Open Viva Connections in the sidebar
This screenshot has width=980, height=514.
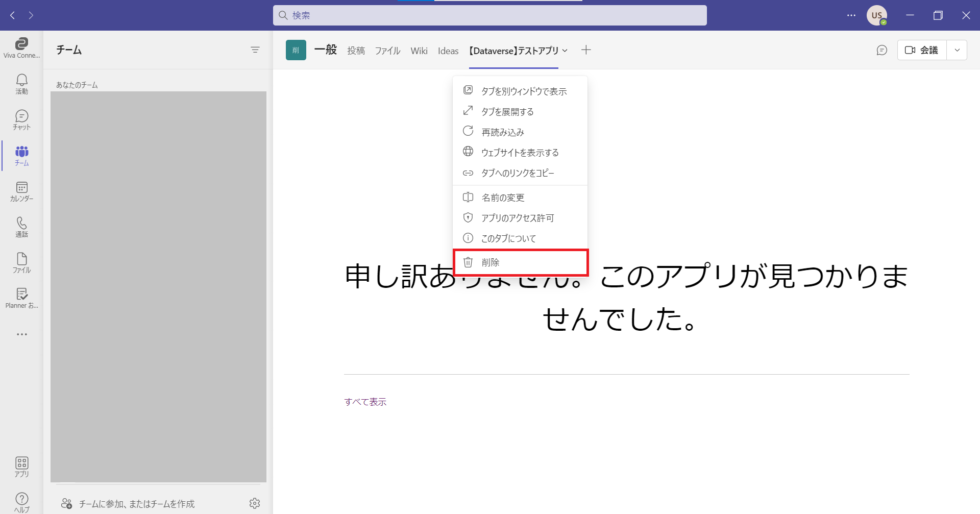tap(21, 47)
